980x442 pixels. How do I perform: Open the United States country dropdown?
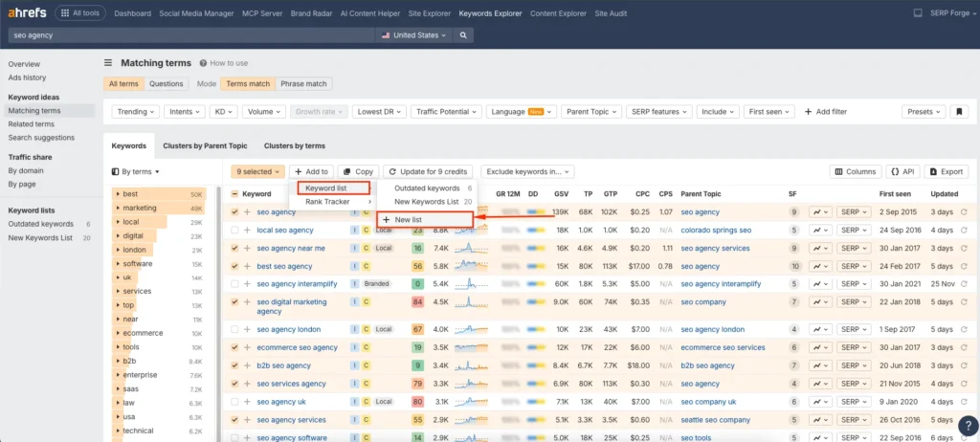(x=413, y=35)
